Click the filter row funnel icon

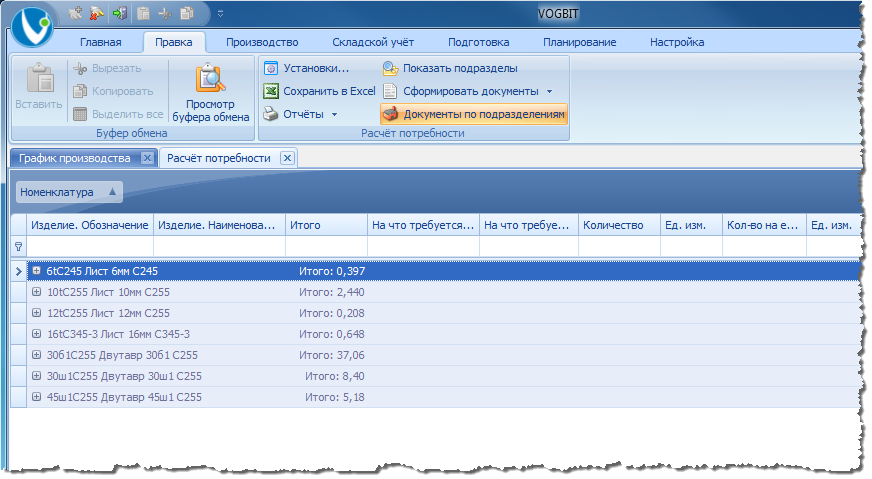coord(18,246)
